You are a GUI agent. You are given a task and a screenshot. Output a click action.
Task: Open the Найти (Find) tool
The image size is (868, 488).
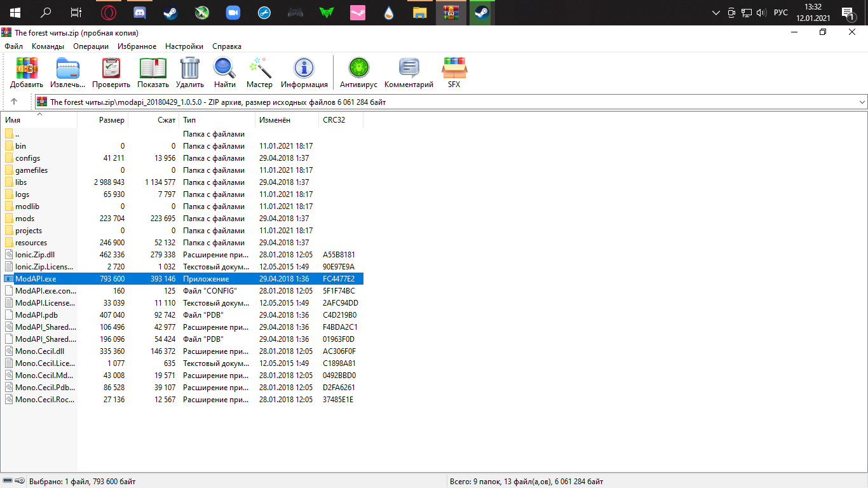225,72
